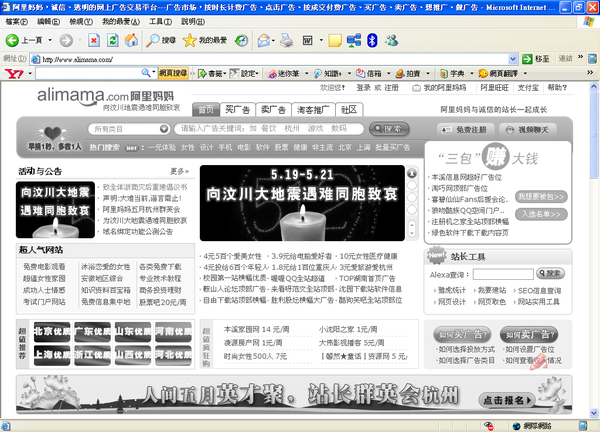Image resolution: width=600 pixels, height=432 pixels.
Task: Expand the 連結 links bar chevron
Action: pos(580,57)
